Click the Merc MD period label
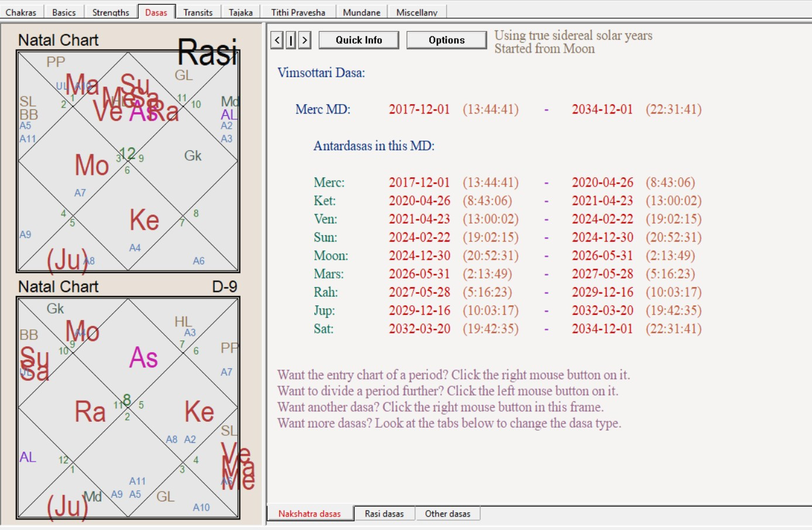Viewport: 812px width, 530px height. coord(323,109)
